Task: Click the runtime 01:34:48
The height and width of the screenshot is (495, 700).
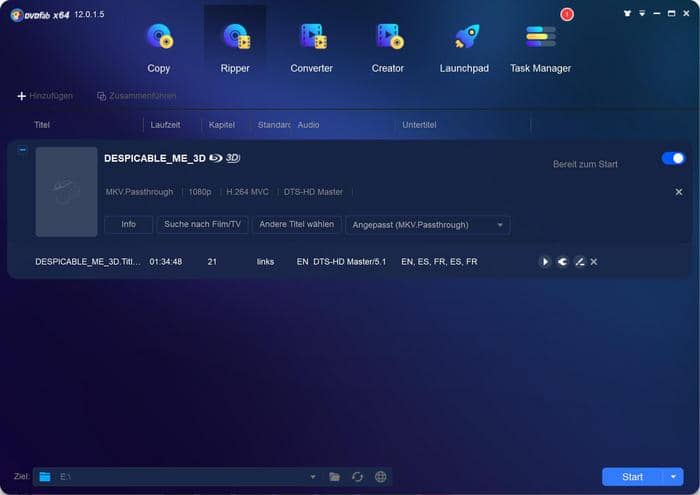Action: click(166, 262)
